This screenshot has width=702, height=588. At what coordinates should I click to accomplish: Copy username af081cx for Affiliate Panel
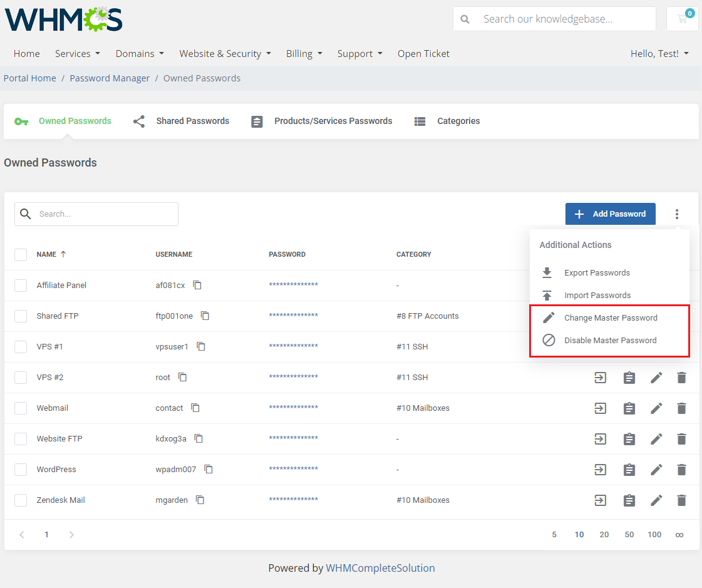pyautogui.click(x=197, y=285)
